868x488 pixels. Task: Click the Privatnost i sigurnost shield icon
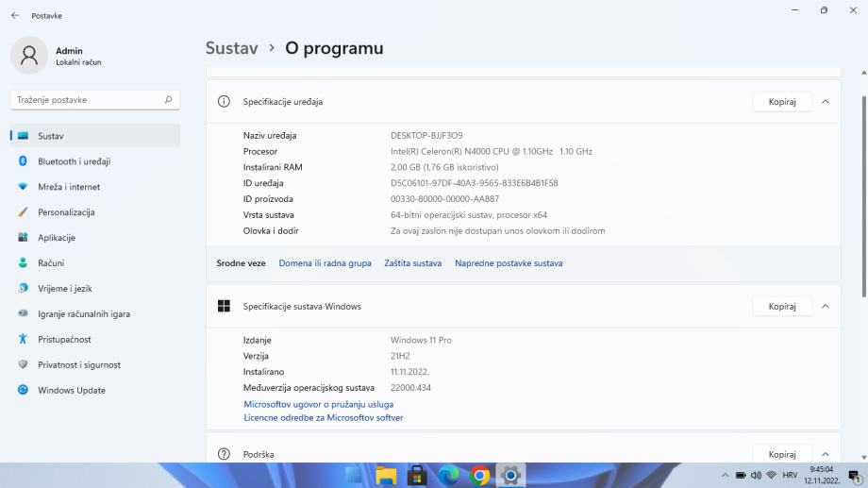click(23, 364)
